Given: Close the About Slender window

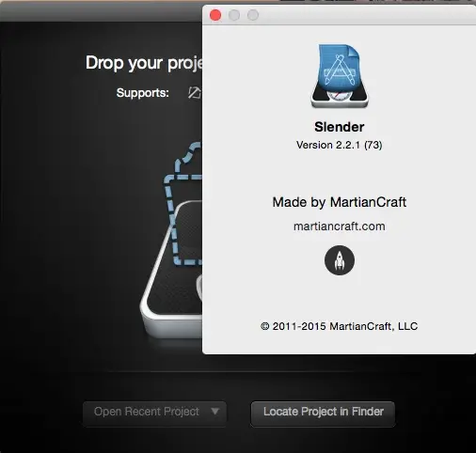Looking at the screenshot, I should tap(215, 15).
